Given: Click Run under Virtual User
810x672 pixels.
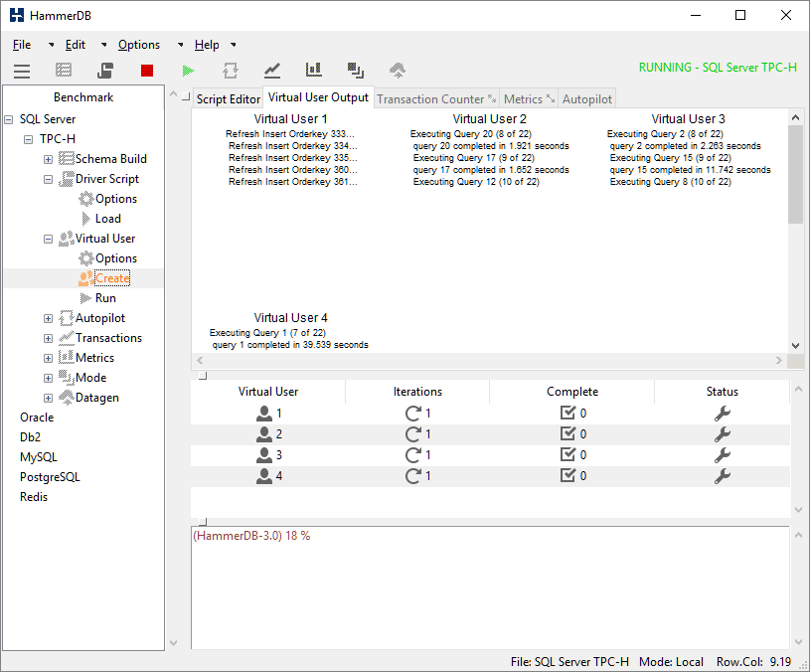Looking at the screenshot, I should tap(105, 298).
